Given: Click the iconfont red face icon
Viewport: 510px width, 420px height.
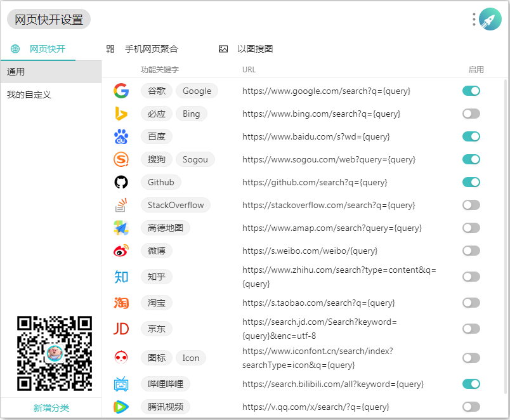Looking at the screenshot, I should click(121, 358).
